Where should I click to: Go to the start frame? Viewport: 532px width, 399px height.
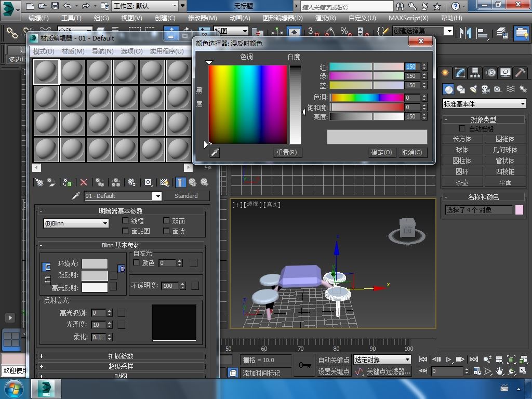click(423, 360)
